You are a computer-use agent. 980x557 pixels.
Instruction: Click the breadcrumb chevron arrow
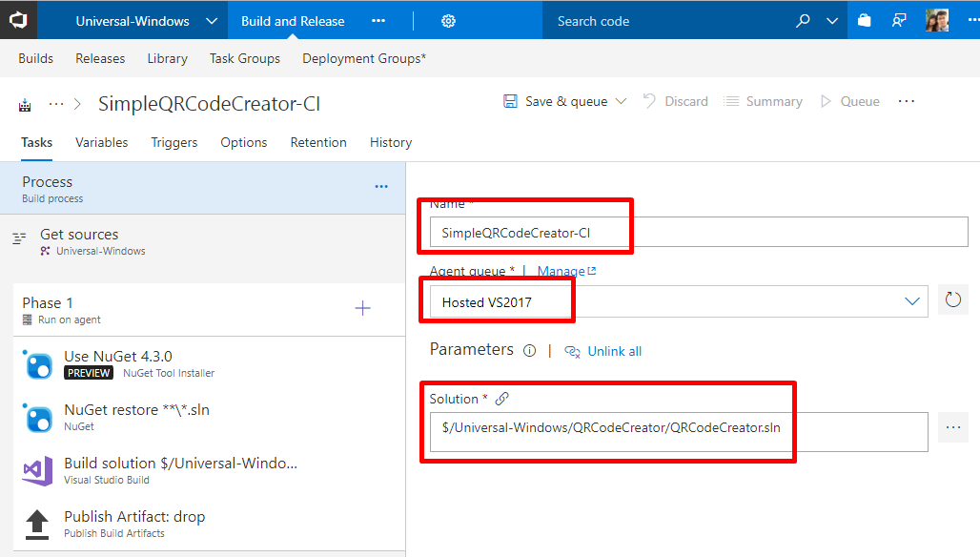78,104
